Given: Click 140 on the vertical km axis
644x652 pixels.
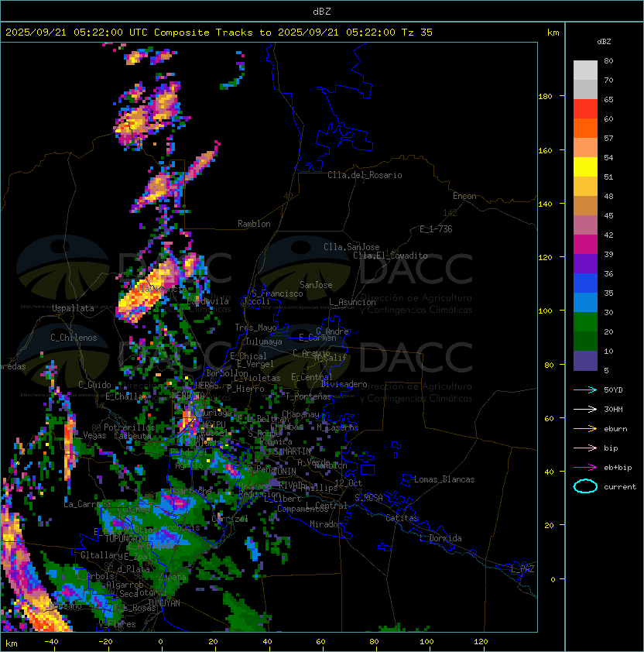Looking at the screenshot, I should [x=545, y=204].
